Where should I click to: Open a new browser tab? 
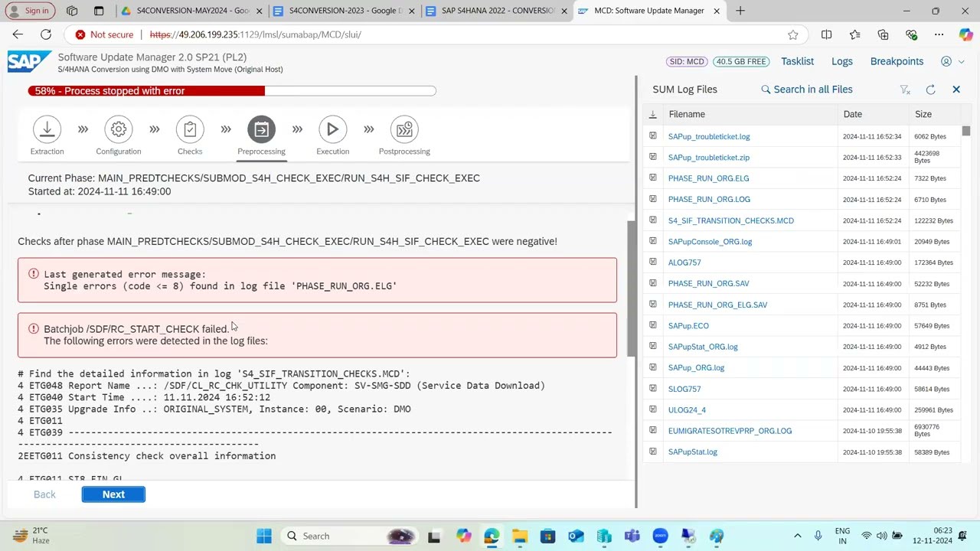[740, 11]
